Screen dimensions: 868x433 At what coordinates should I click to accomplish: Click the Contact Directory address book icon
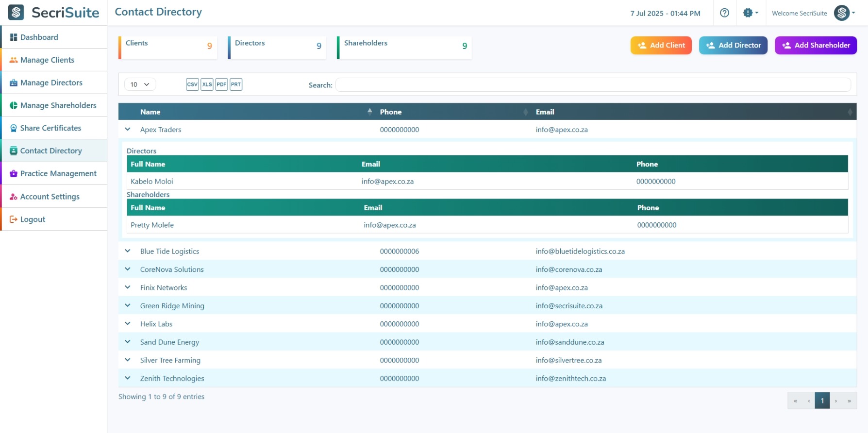coord(14,151)
